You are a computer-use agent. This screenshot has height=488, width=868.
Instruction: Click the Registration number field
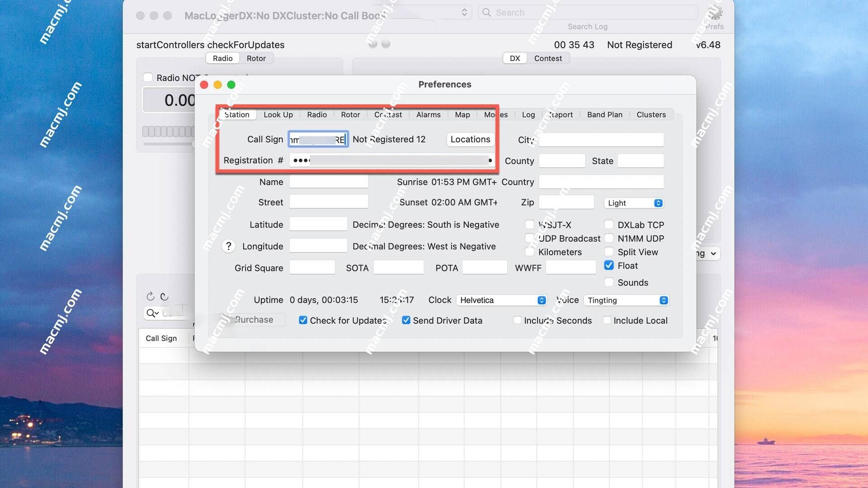[x=391, y=160]
